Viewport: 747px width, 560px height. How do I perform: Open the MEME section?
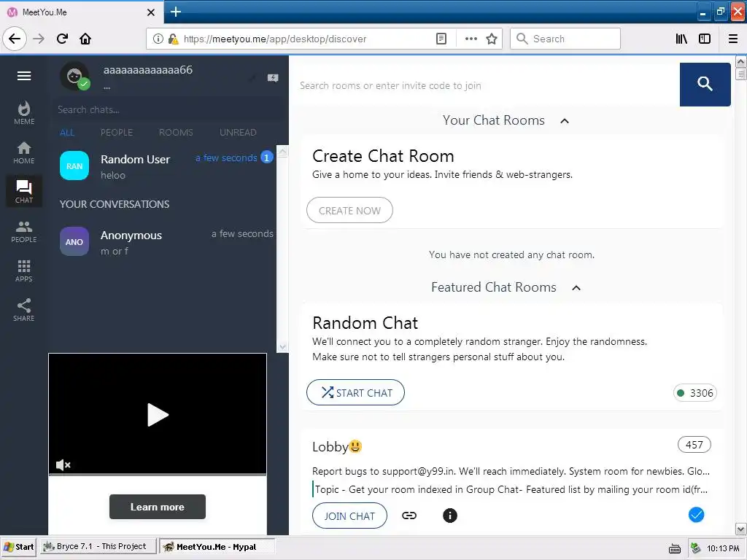click(24, 113)
